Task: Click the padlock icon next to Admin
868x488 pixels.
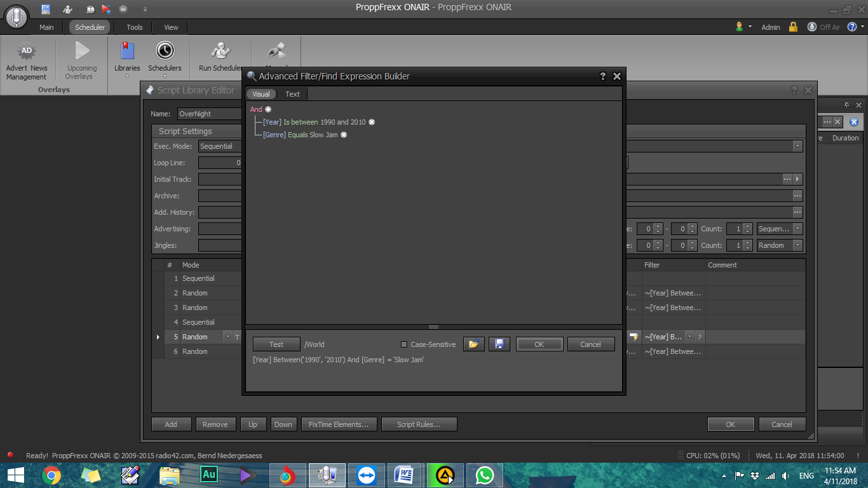Action: coord(793,27)
